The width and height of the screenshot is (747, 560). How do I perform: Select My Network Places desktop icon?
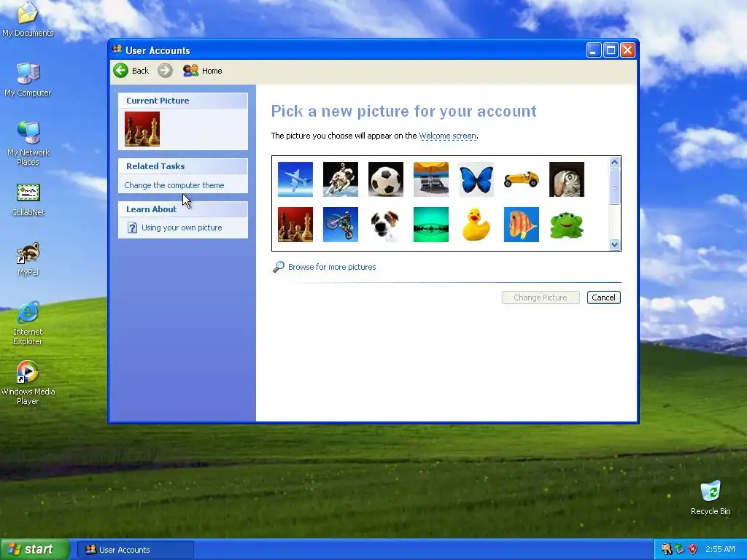[x=28, y=144]
